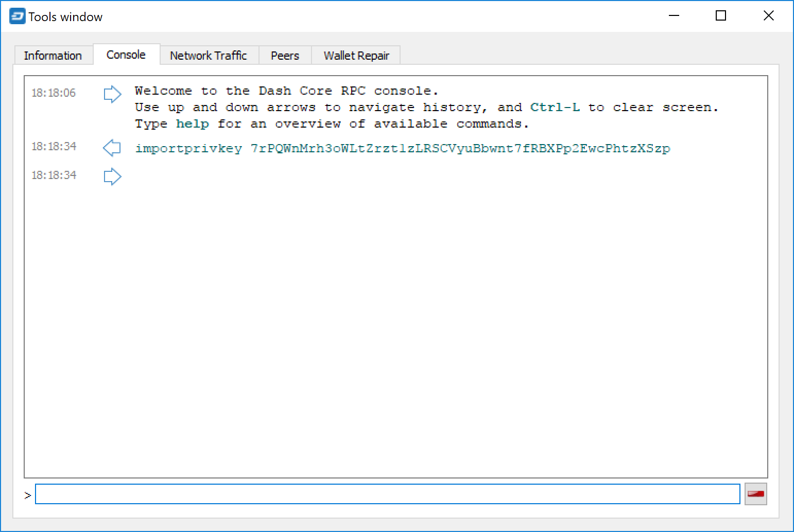Open the Network Traffic tab

point(209,56)
